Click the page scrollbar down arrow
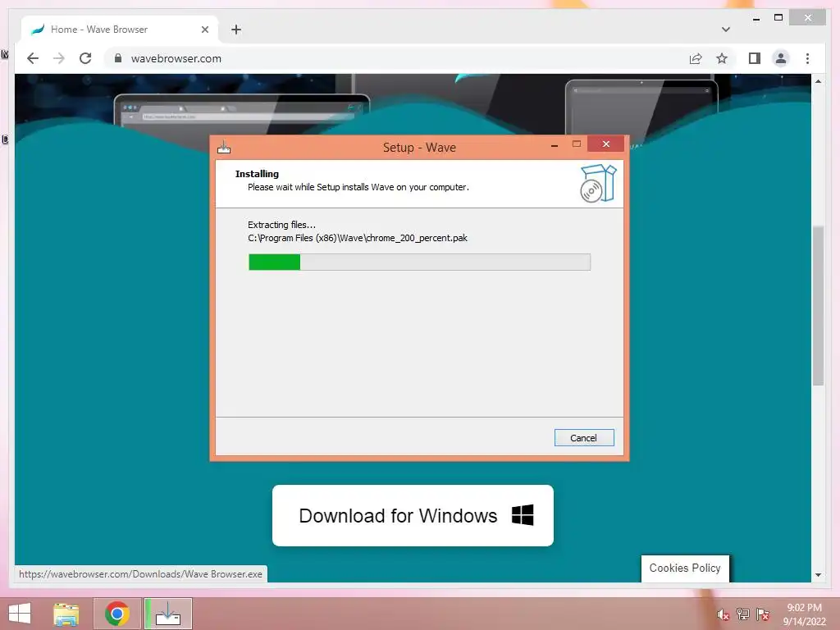The width and height of the screenshot is (840, 630). 818,575
